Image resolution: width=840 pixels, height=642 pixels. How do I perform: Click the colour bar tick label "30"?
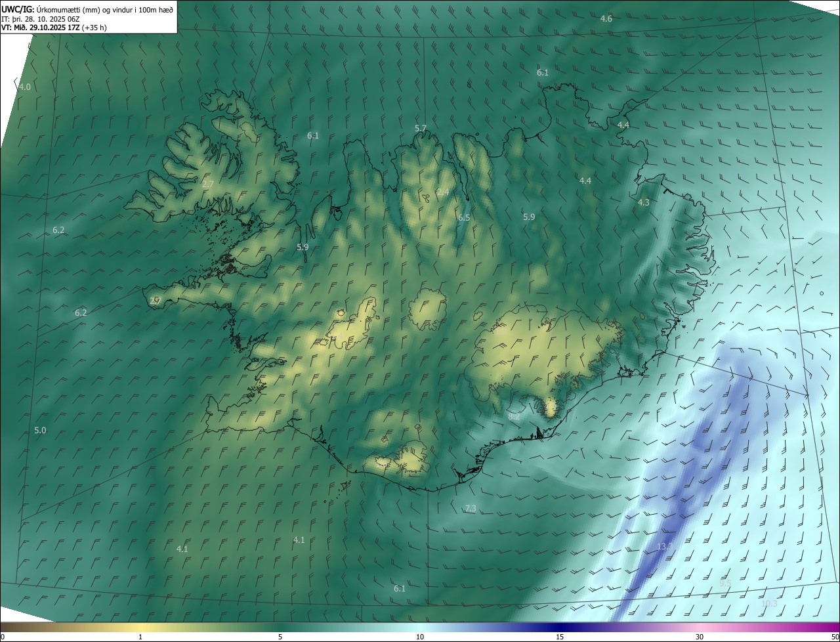pos(700,637)
